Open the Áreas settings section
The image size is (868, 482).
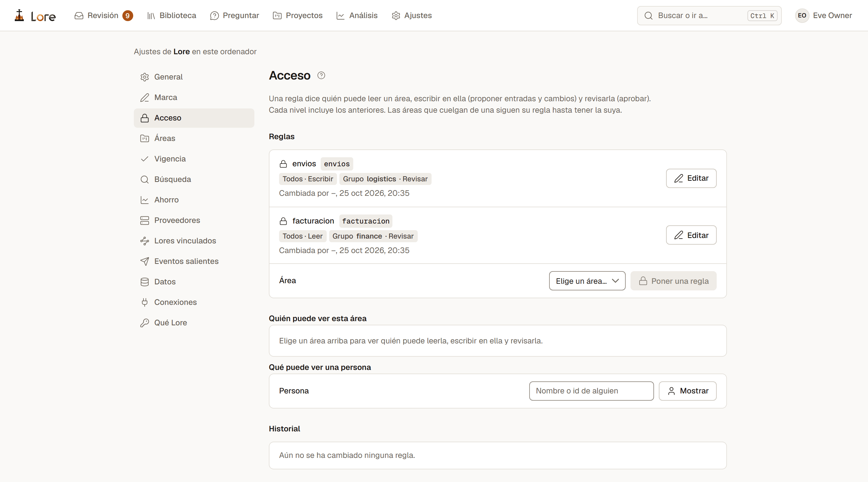[194, 139]
